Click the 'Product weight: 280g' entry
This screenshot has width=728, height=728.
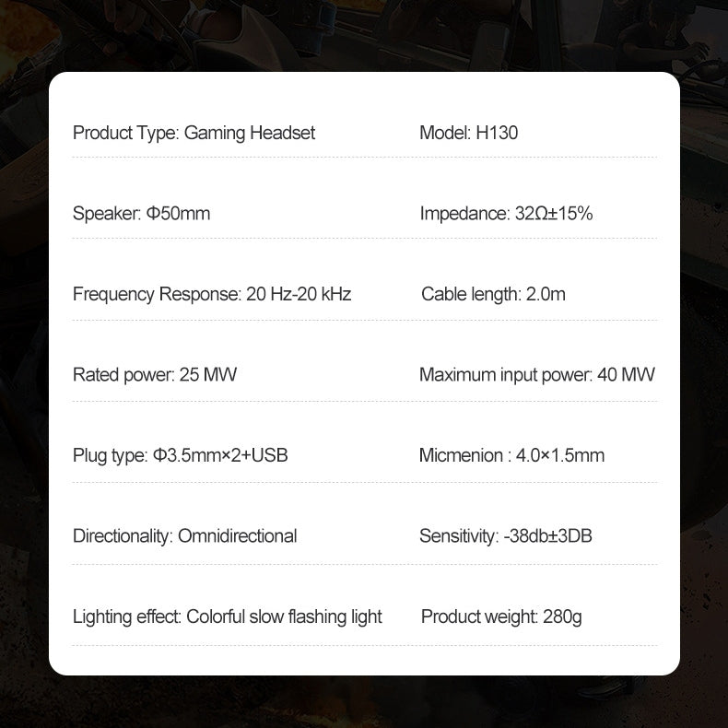click(501, 616)
